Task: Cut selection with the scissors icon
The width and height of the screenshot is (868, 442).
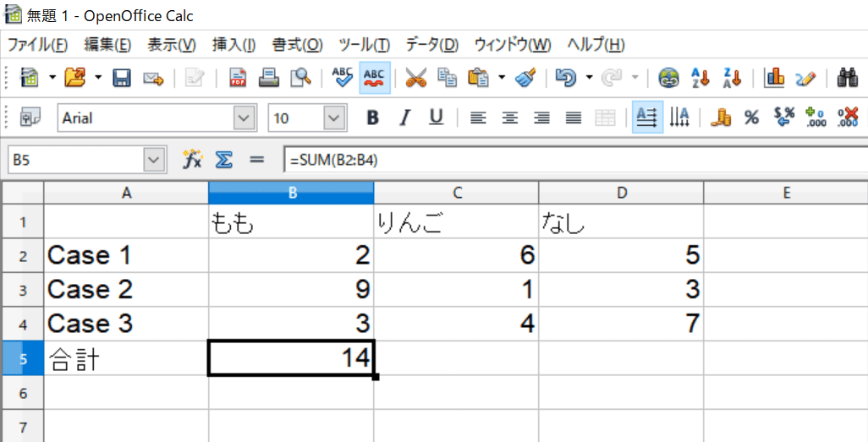Action: [416, 79]
